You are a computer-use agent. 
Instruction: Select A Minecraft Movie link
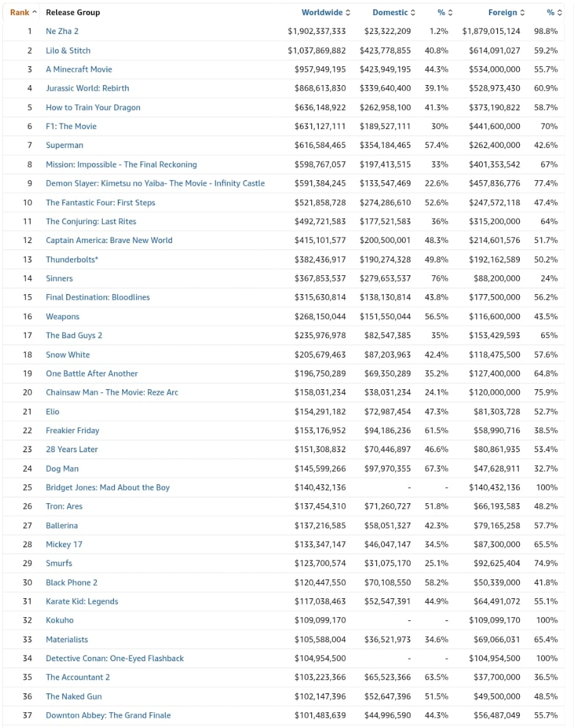[x=79, y=69]
